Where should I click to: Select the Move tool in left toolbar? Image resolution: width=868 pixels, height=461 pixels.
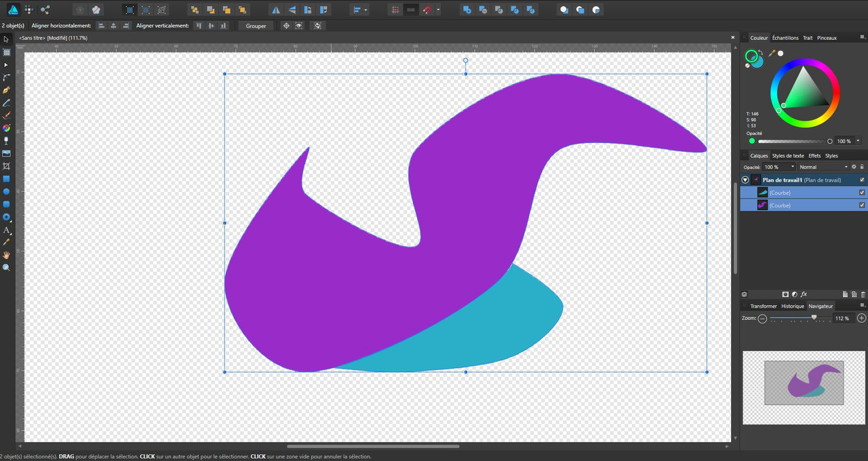pyautogui.click(x=7, y=39)
